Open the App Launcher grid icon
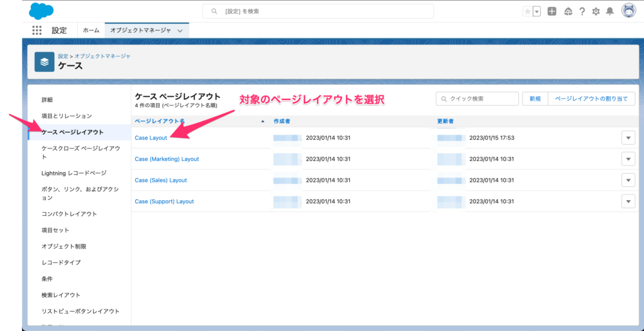 pos(36,30)
